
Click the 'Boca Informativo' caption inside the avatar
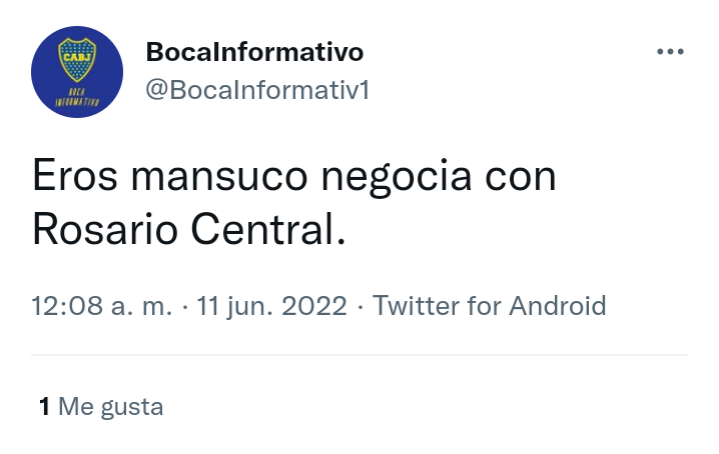(x=77, y=97)
